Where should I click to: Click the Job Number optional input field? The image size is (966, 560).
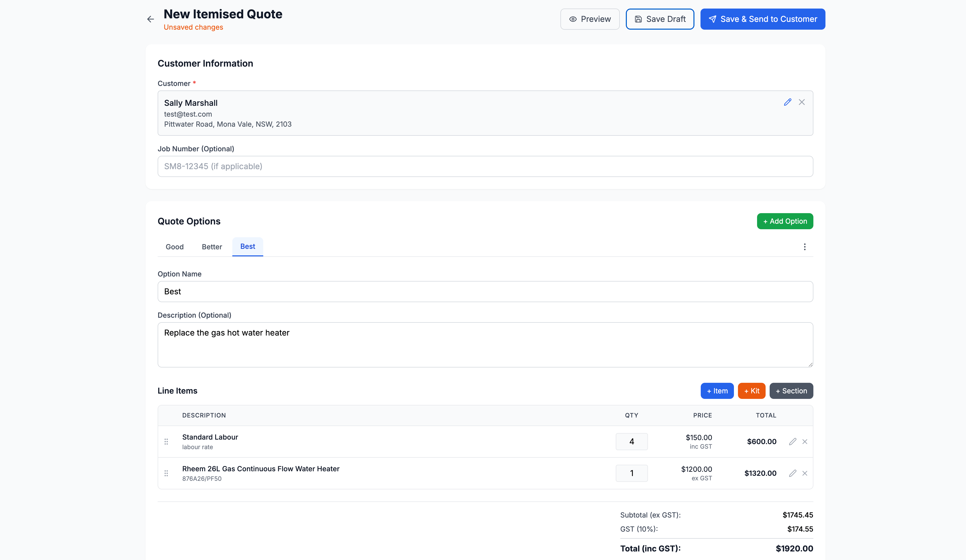coord(485,166)
